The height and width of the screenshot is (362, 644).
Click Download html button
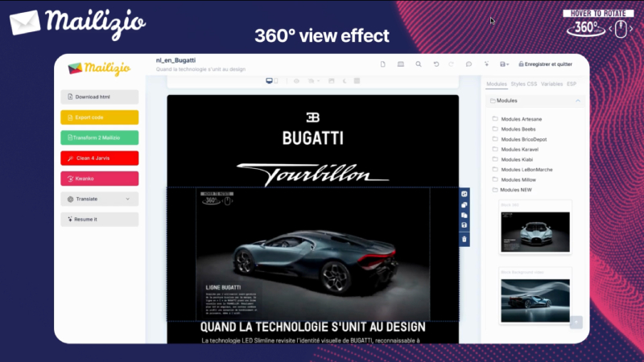99,97
